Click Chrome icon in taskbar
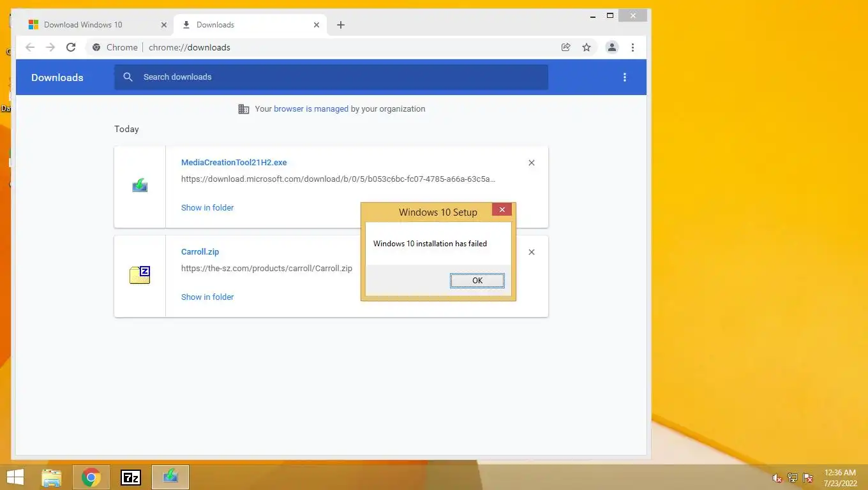This screenshot has width=868, height=490. (x=91, y=477)
